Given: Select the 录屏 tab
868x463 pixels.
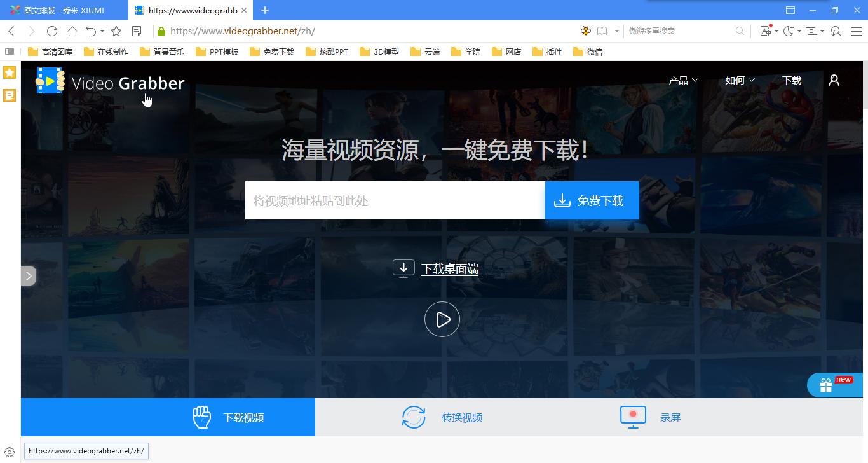Looking at the screenshot, I should (x=651, y=417).
